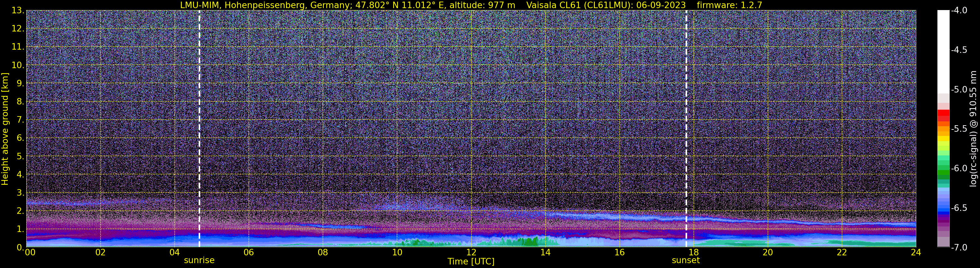
Task: Click the 'sunset' label below the axis
Action: tap(686, 261)
